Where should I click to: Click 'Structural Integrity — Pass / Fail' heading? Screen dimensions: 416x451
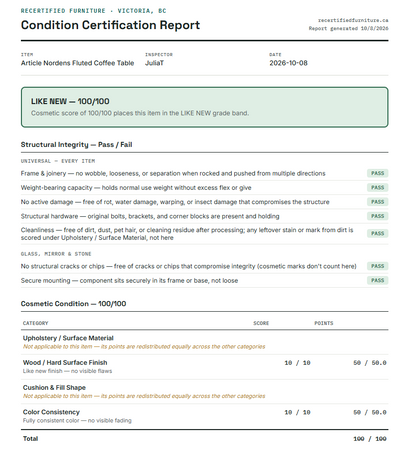pos(76,145)
